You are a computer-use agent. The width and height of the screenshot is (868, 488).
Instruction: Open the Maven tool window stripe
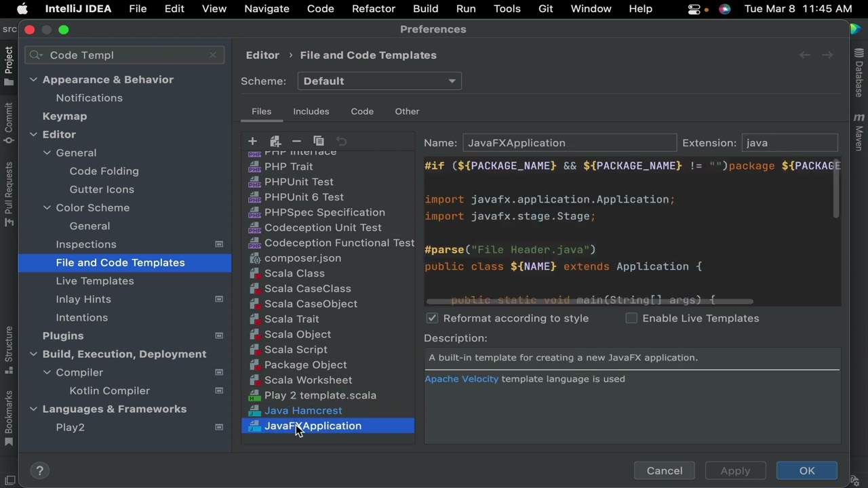click(x=859, y=132)
